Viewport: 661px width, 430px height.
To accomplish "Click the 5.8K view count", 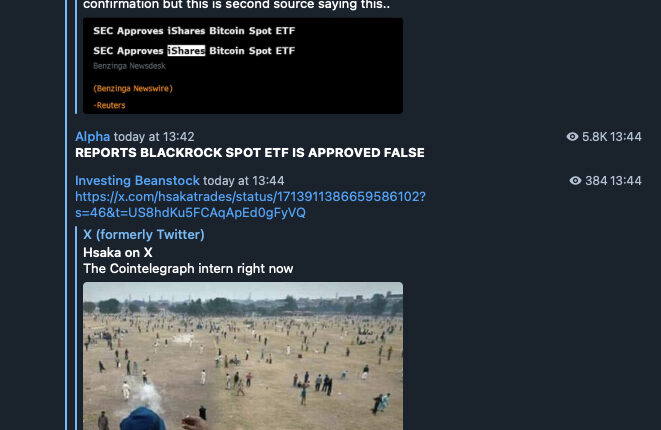I will 594,137.
